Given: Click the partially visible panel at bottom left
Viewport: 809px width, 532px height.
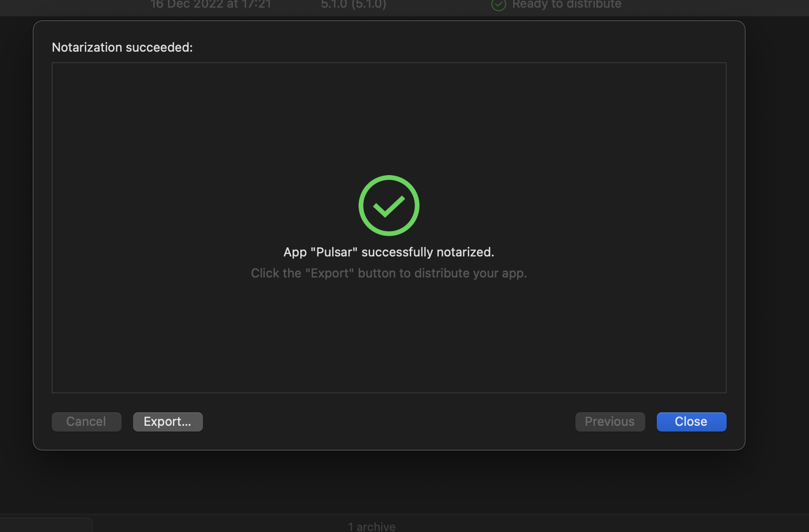Looking at the screenshot, I should tap(46, 525).
